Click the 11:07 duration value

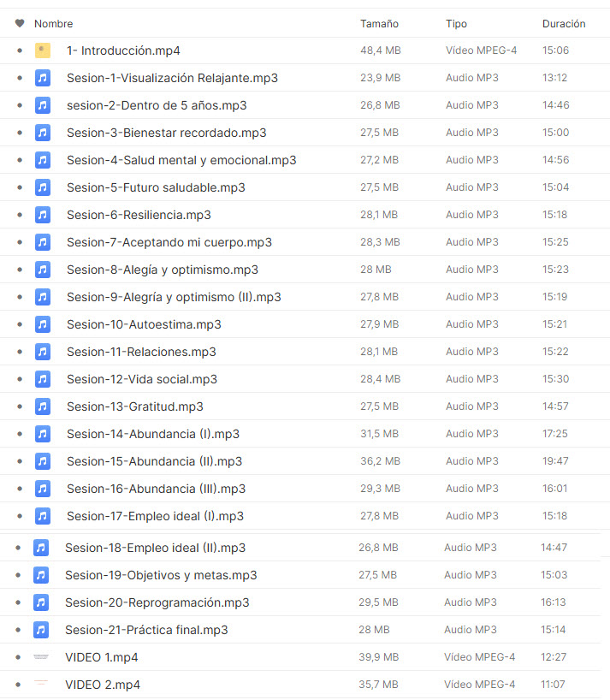point(553,685)
